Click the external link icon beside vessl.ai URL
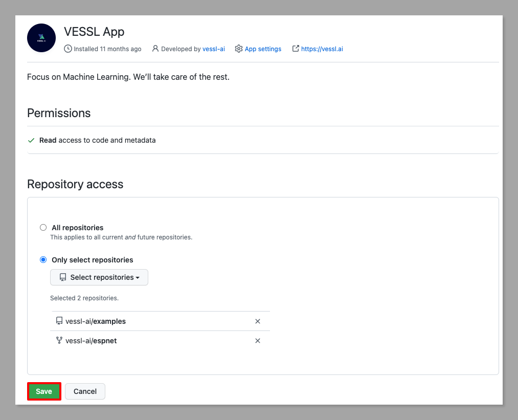This screenshot has width=518, height=420. click(296, 49)
